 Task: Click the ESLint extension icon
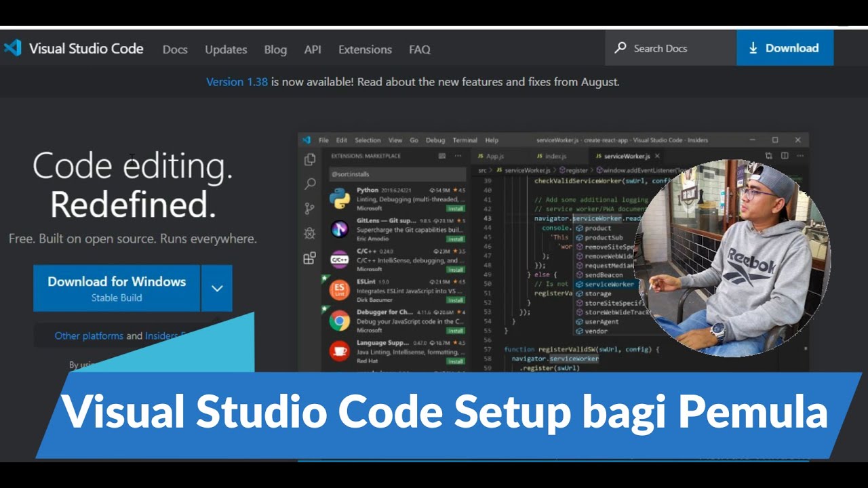click(339, 290)
